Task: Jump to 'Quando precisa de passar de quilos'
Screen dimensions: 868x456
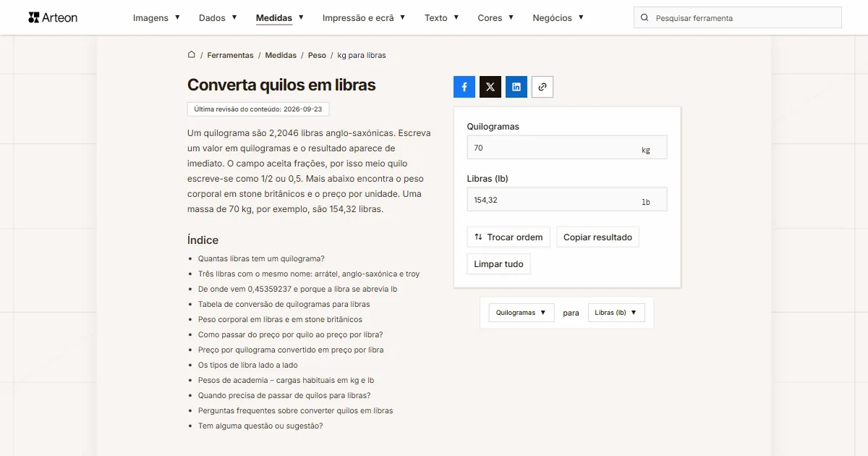Action: tap(284, 395)
